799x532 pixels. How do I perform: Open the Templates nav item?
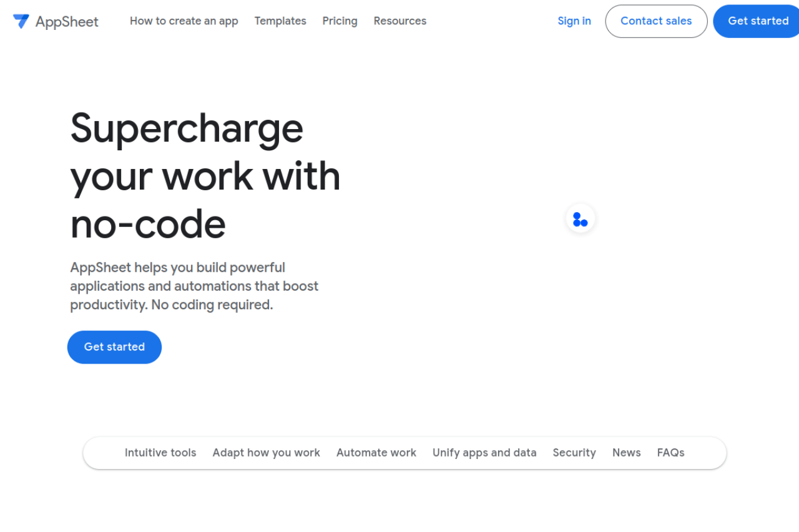coord(280,21)
